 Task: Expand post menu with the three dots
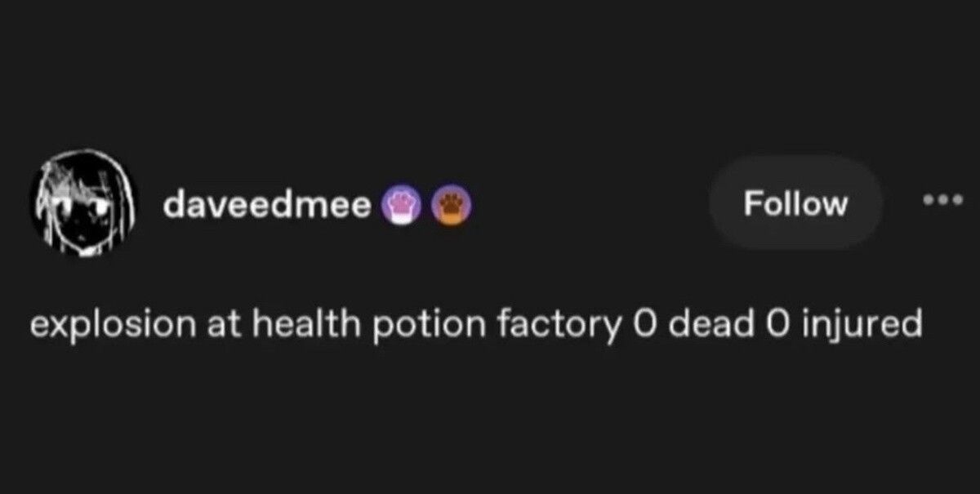point(942,199)
